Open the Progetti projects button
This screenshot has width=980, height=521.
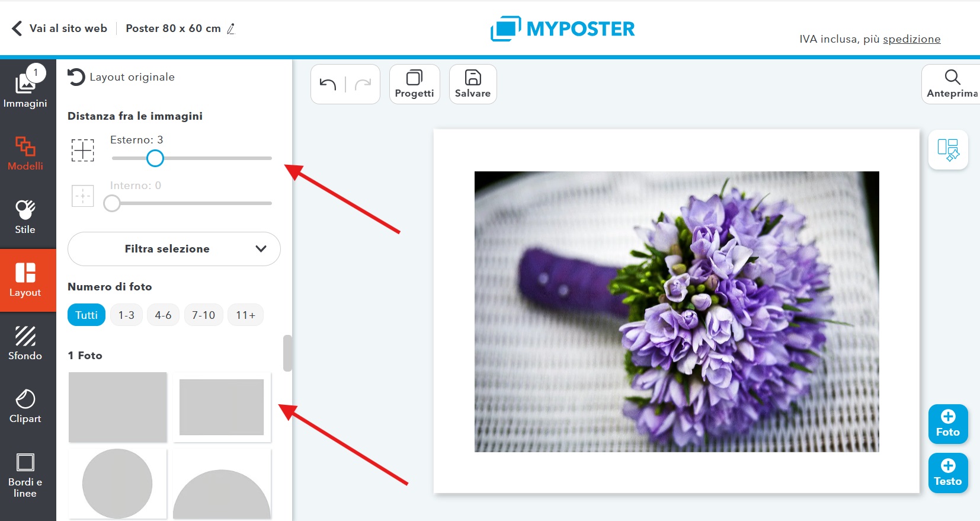coord(414,84)
